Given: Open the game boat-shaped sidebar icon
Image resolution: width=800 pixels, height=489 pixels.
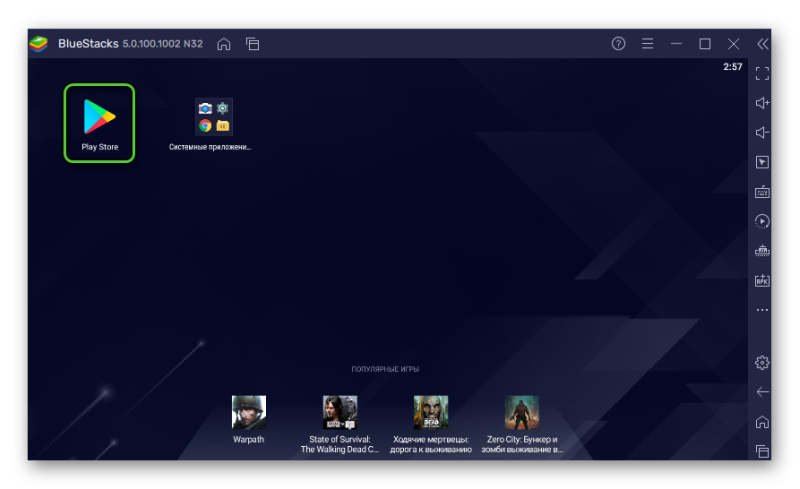Looking at the screenshot, I should [x=762, y=251].
